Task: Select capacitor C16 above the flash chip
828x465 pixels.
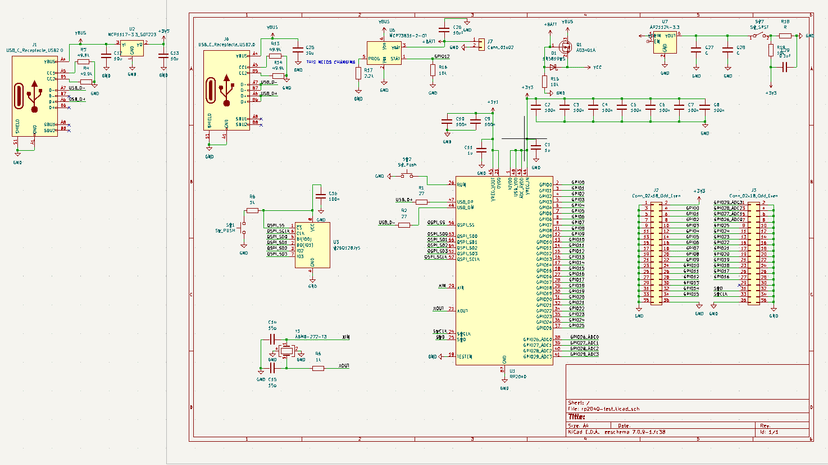Action: pos(321,196)
